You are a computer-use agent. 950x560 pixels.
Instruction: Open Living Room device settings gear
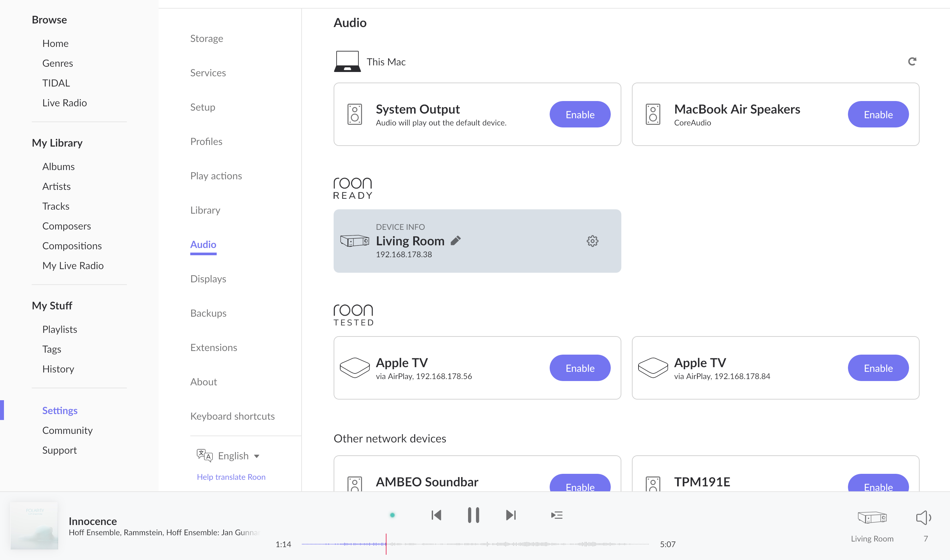point(592,241)
